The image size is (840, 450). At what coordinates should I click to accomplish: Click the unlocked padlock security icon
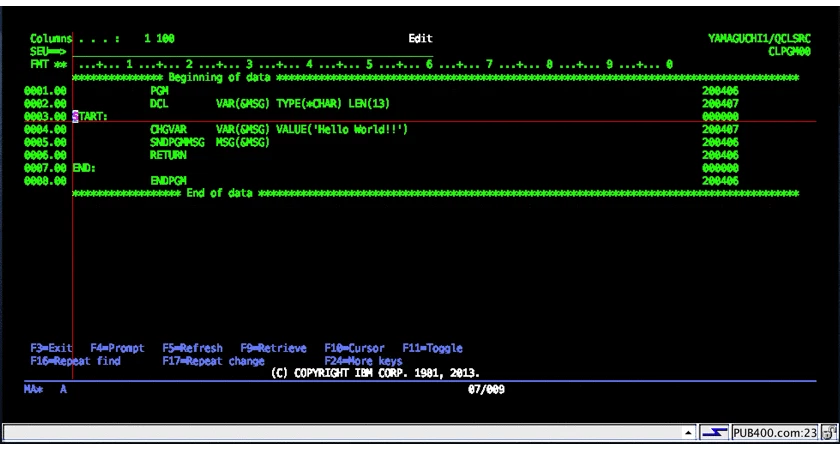coord(828,432)
